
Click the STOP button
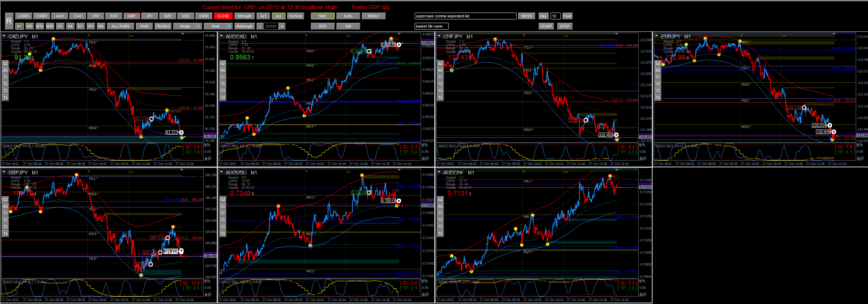tap(565, 26)
